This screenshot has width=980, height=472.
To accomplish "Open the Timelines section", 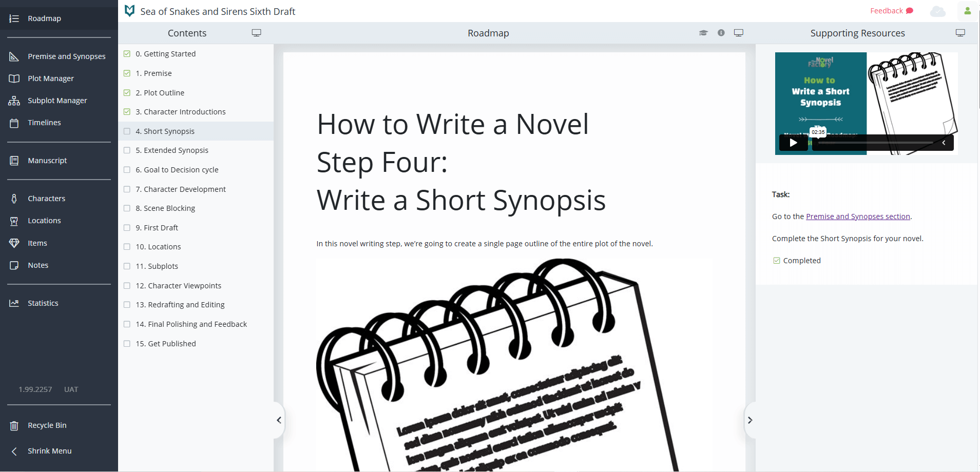I will click(44, 122).
